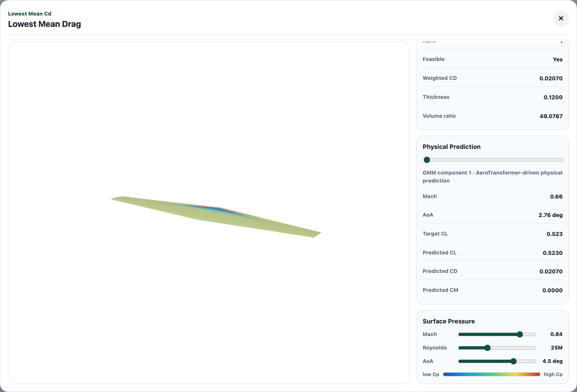Close the Lowest Mean Drag dialog
Image resolution: width=577 pixels, height=392 pixels.
point(561,19)
